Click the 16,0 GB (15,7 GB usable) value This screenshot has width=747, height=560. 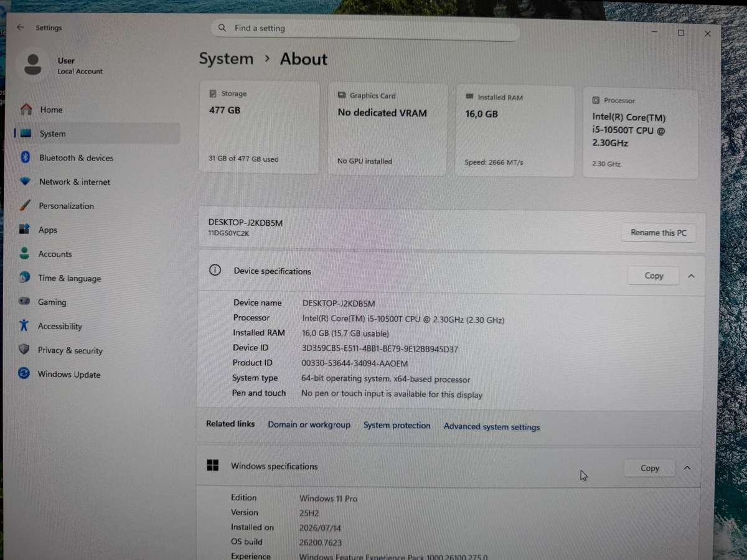point(345,334)
